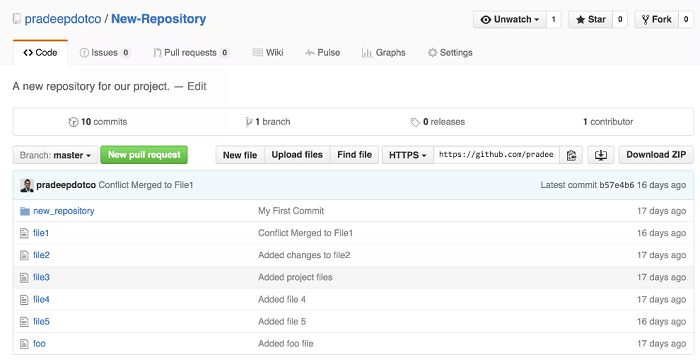
Task: Open file2
Action: [42, 255]
